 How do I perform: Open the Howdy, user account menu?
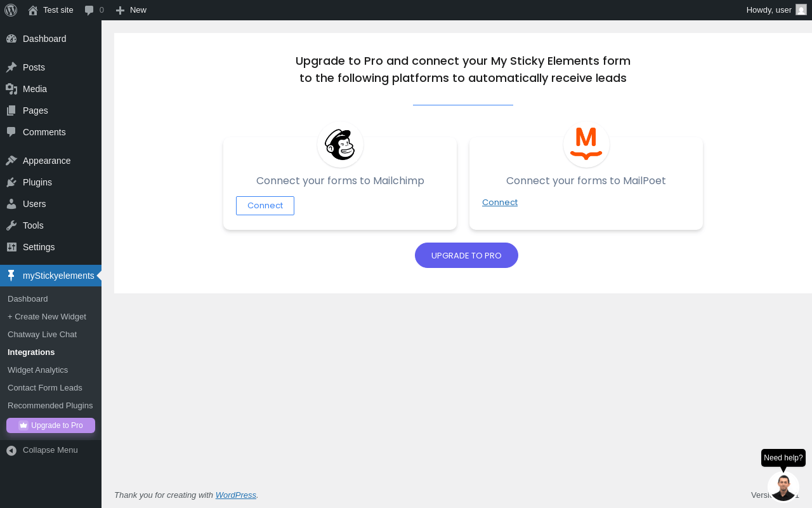(x=769, y=10)
